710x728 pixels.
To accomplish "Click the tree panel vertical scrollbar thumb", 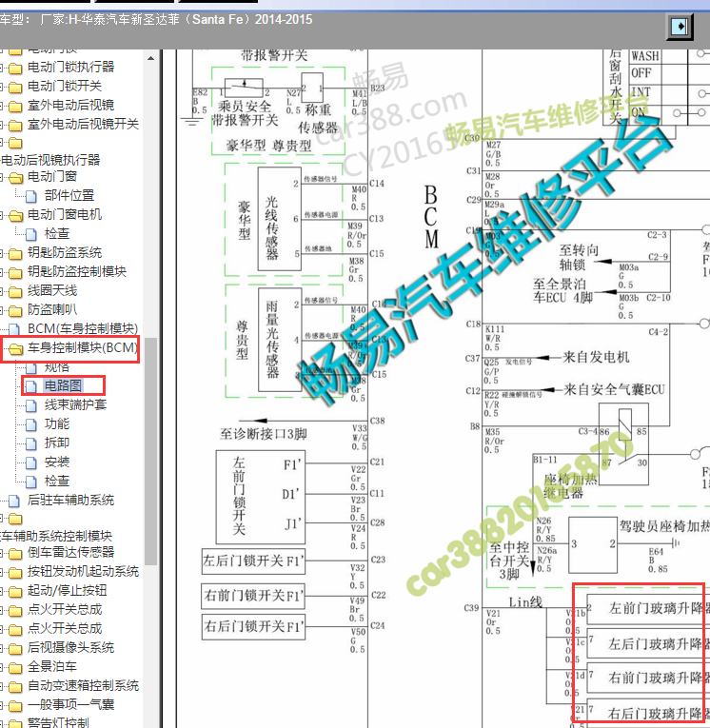I will coord(150,451).
